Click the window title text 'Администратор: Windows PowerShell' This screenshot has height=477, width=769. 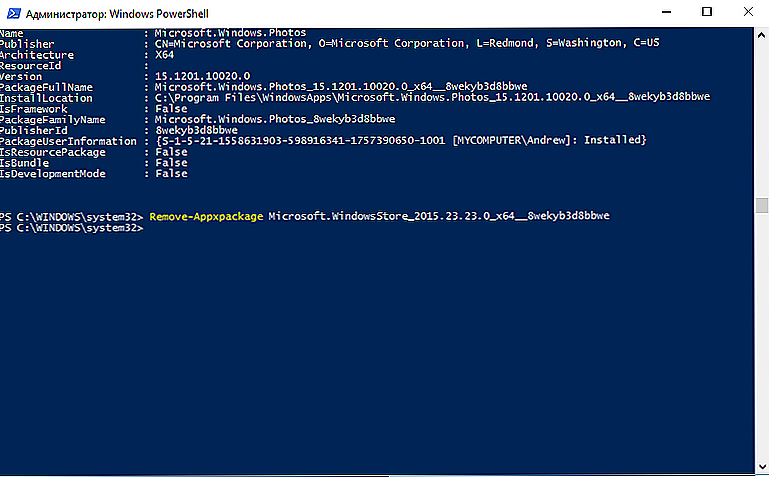(x=117, y=14)
